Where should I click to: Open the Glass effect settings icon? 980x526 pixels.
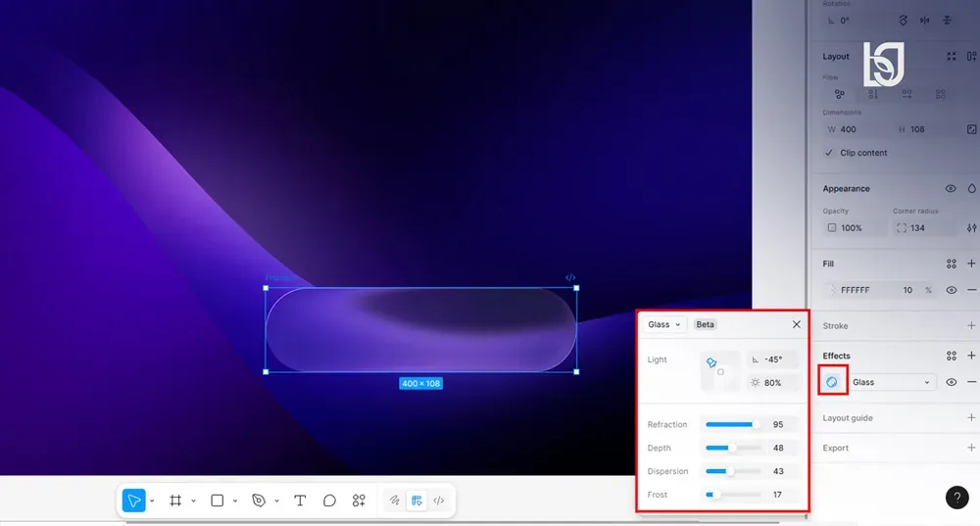pyautogui.click(x=832, y=382)
